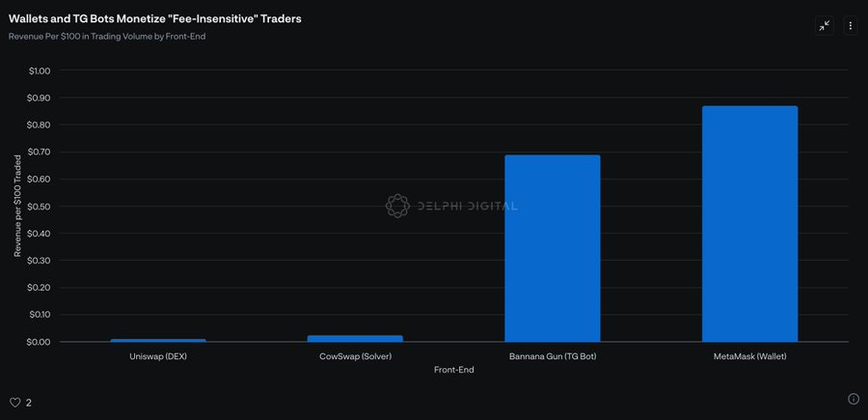Click the $1.00 y-axis tick label
Screen dimensions: 868x420
(x=40, y=70)
